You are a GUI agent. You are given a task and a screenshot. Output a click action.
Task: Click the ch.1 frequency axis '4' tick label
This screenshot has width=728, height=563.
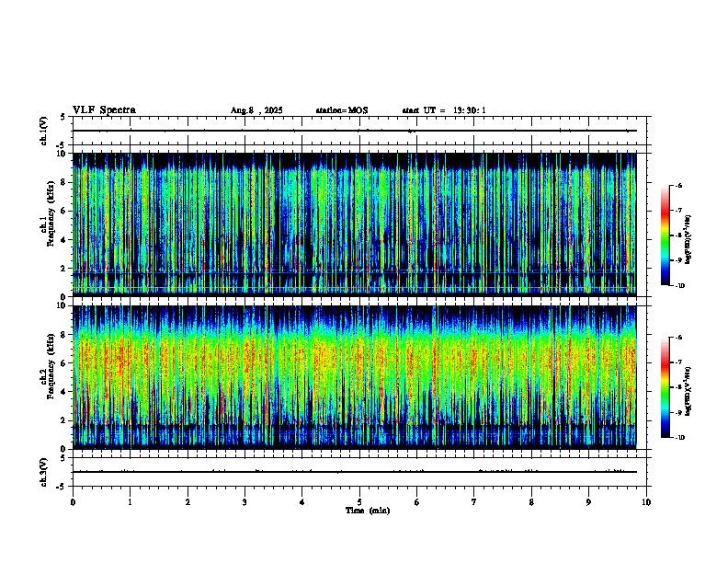(64, 240)
